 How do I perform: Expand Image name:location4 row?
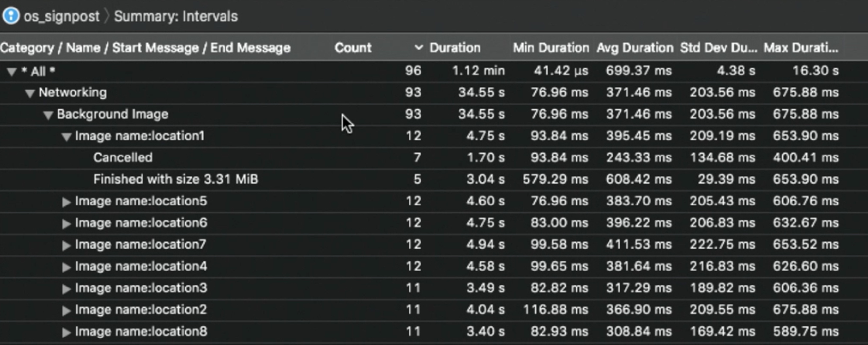click(66, 267)
